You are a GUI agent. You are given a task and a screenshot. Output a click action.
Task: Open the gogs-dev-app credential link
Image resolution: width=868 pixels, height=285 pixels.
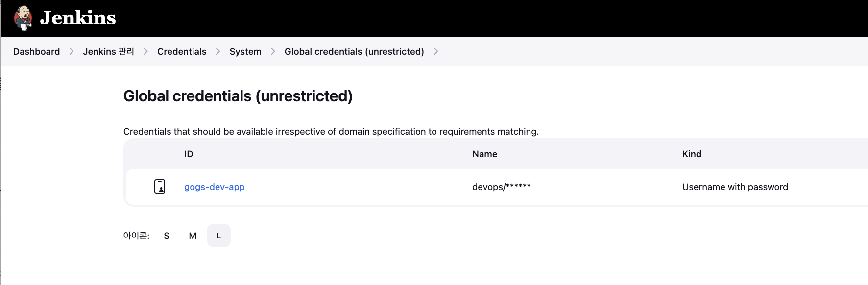tap(214, 187)
